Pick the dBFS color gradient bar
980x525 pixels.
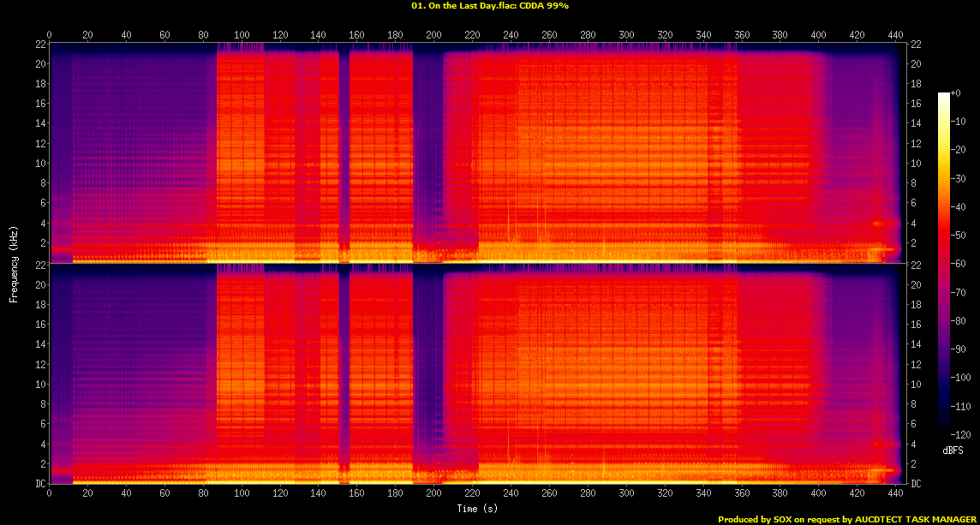click(x=944, y=263)
